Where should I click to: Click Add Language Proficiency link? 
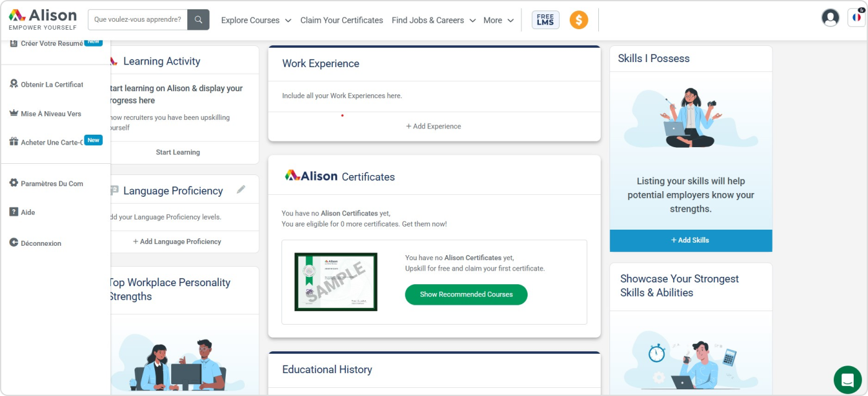point(177,241)
